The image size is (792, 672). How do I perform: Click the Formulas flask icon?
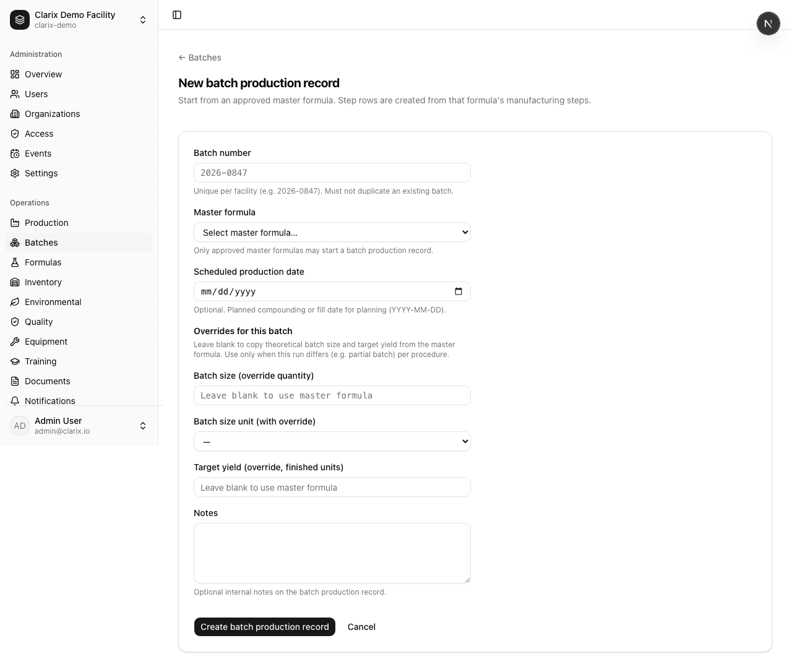pyautogui.click(x=15, y=262)
